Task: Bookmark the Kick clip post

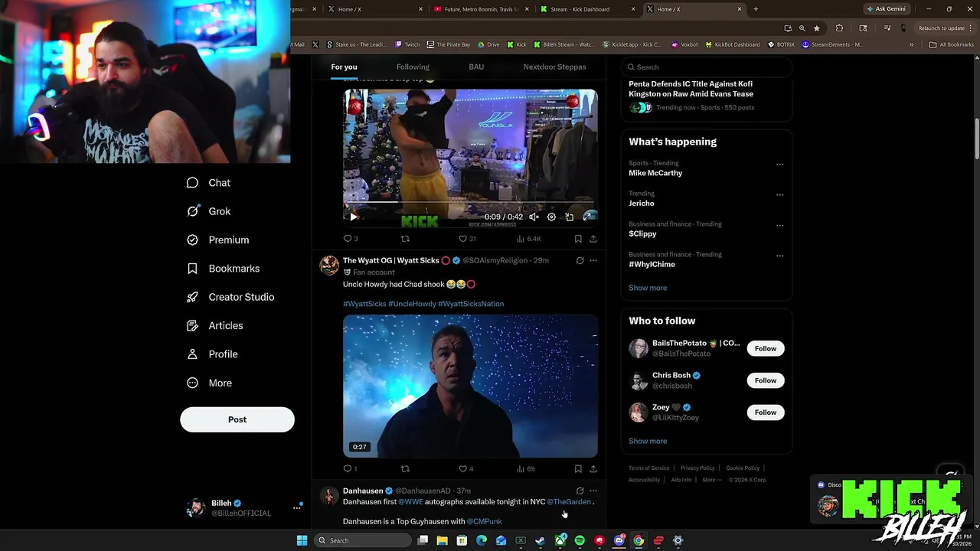Action: tap(578, 239)
